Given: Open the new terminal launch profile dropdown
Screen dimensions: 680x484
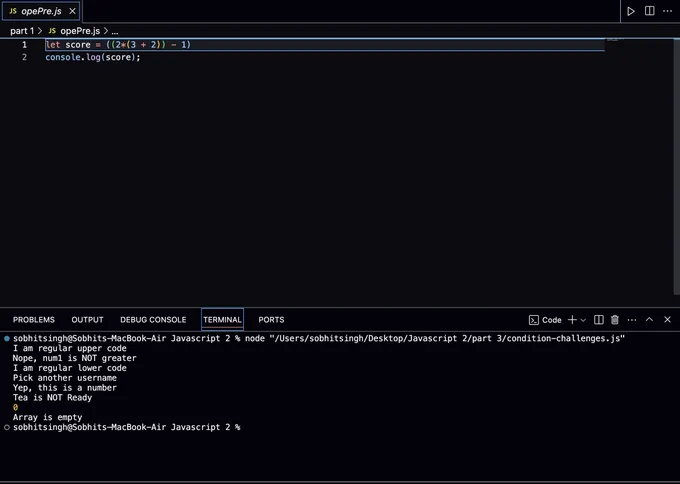Looking at the screenshot, I should point(583,320).
